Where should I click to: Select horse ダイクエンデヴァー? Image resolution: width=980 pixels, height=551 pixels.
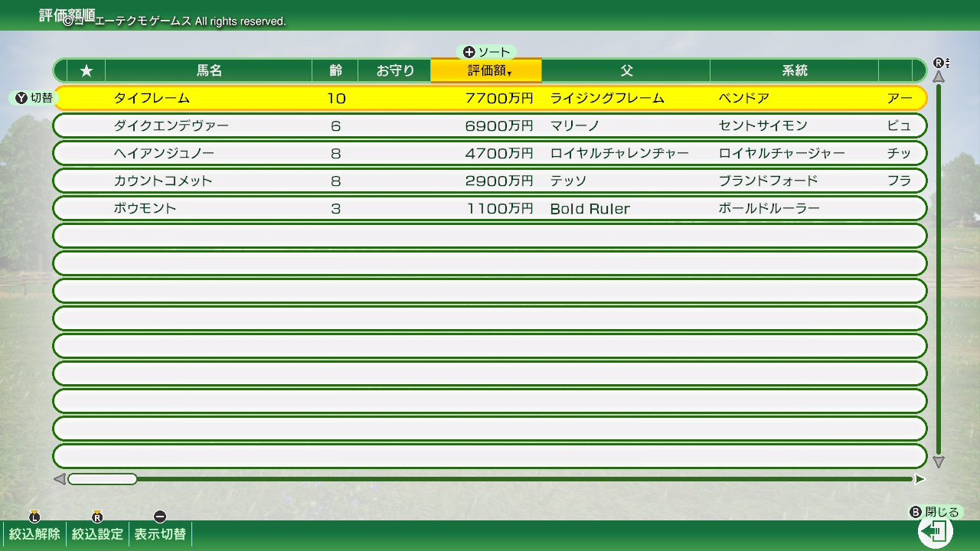[171, 126]
